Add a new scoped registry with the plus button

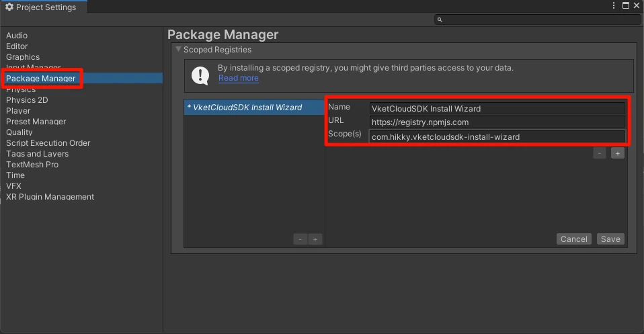tap(315, 239)
